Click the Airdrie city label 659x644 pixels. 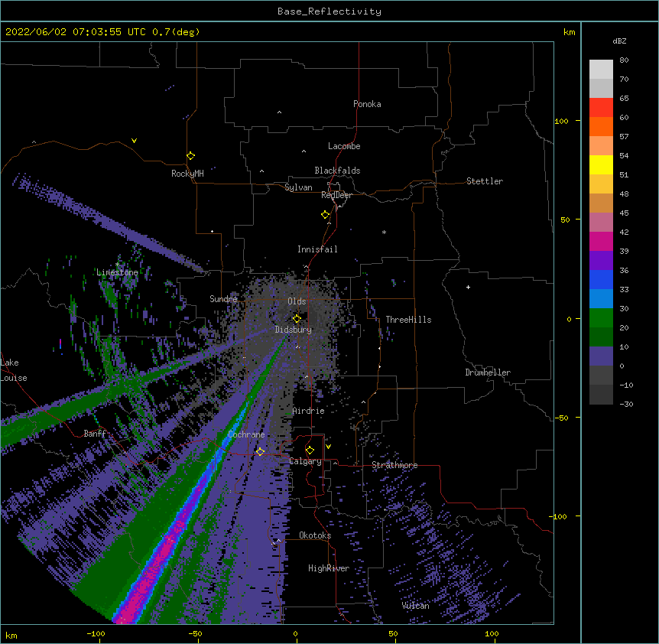[308, 411]
